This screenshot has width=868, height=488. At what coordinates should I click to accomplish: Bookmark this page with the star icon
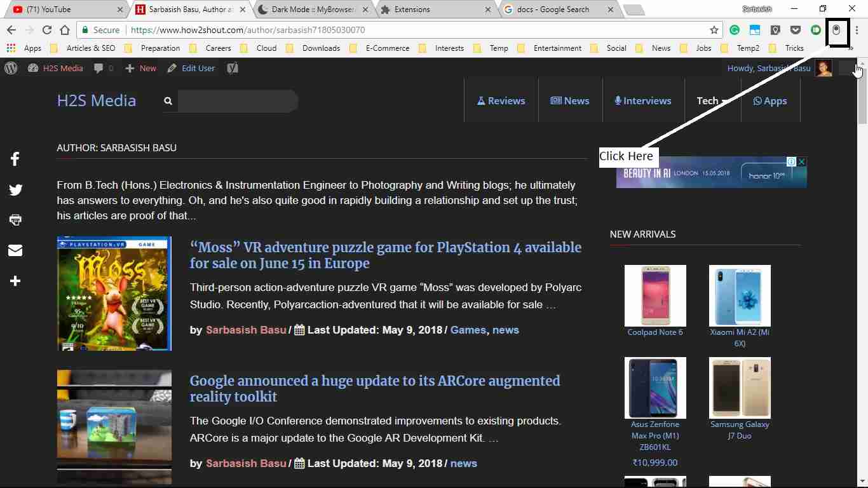(714, 30)
